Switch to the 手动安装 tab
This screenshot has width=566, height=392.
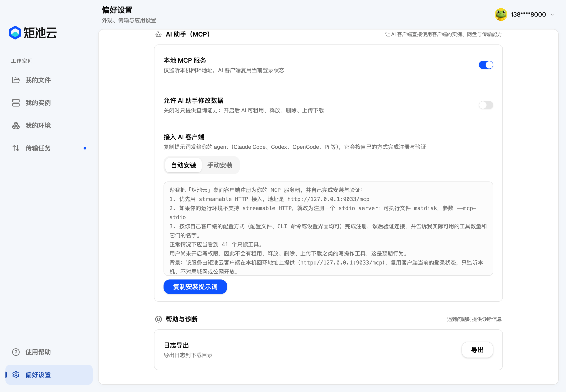[220, 165]
